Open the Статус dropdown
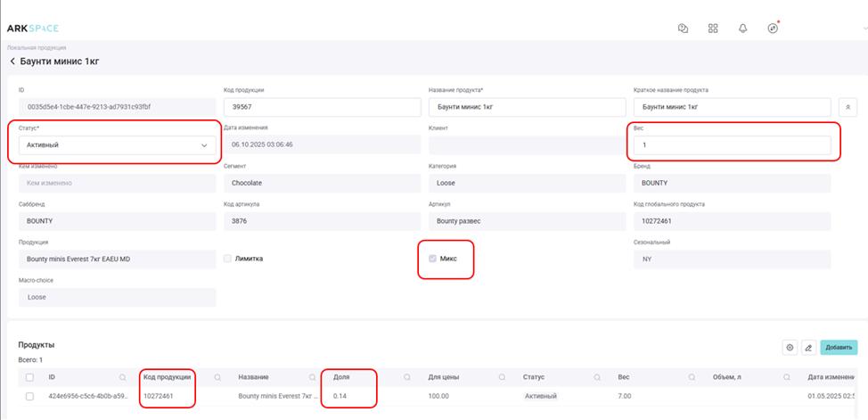Screen dimensions: 868x420 [117, 144]
